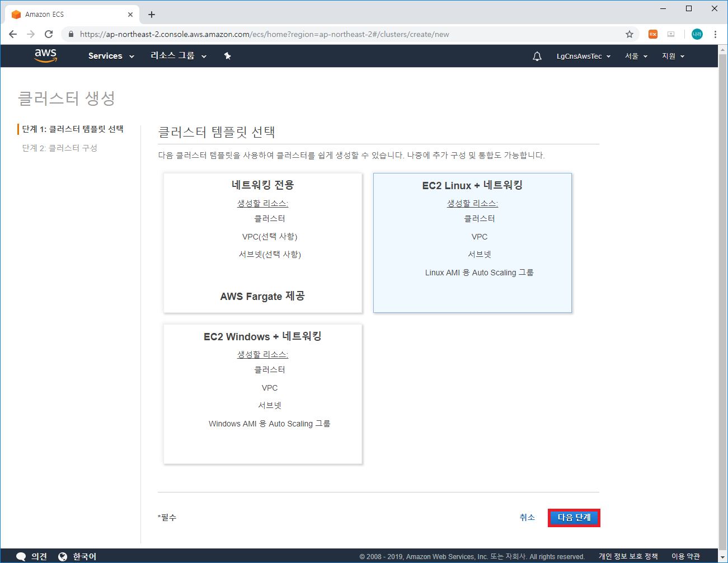Open the 서울 region dropdown
Viewport: 728px width, 563px height.
tap(636, 56)
